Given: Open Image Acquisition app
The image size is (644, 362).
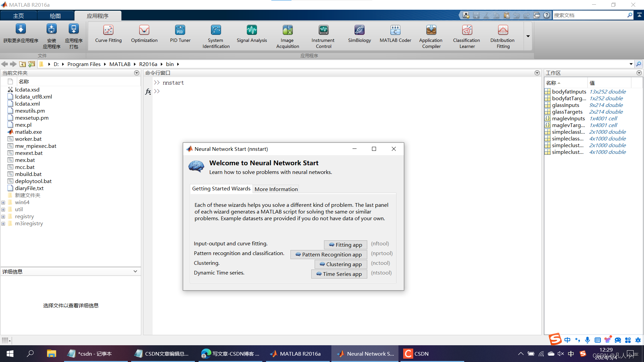Looking at the screenshot, I should (x=287, y=37).
